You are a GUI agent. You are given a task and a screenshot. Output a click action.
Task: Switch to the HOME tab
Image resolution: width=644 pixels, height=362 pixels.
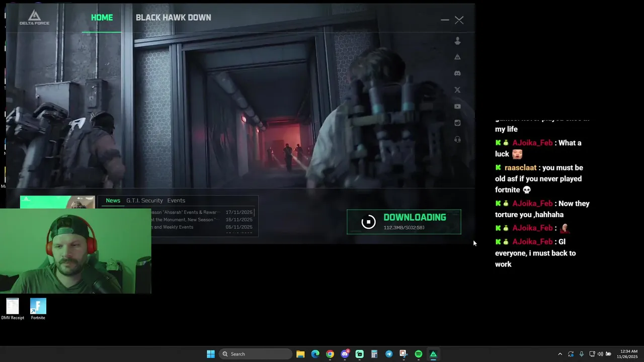(x=102, y=18)
